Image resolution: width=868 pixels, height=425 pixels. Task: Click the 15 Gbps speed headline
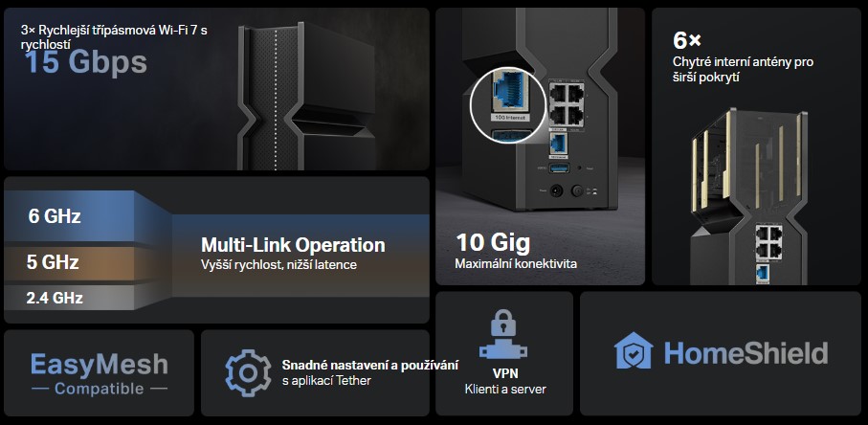[85, 62]
